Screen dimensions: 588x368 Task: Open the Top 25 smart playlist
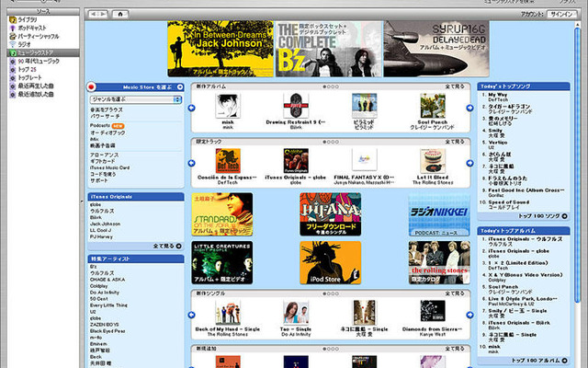click(27, 69)
